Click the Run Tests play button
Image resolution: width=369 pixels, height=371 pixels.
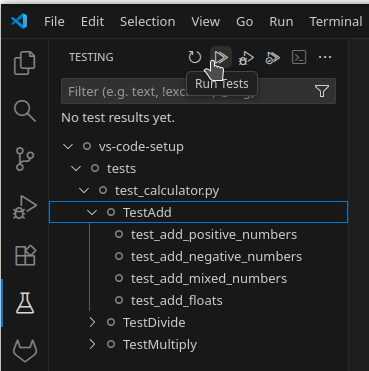tap(221, 57)
